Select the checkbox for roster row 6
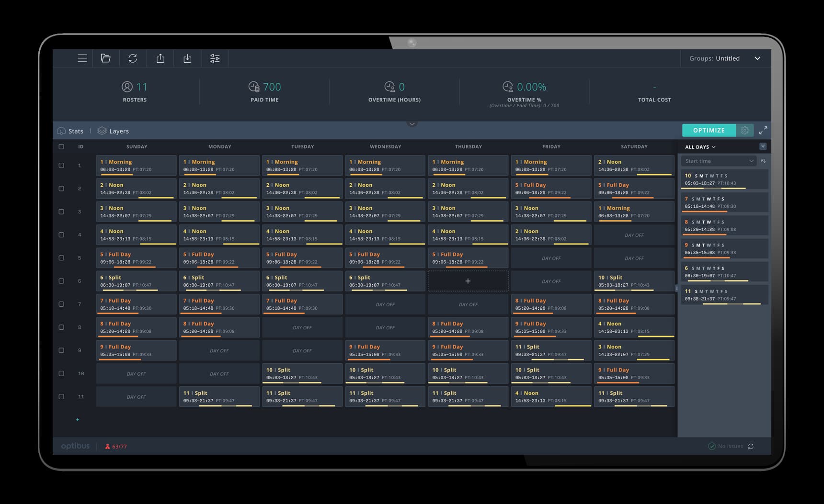The image size is (824, 504). tap(61, 281)
